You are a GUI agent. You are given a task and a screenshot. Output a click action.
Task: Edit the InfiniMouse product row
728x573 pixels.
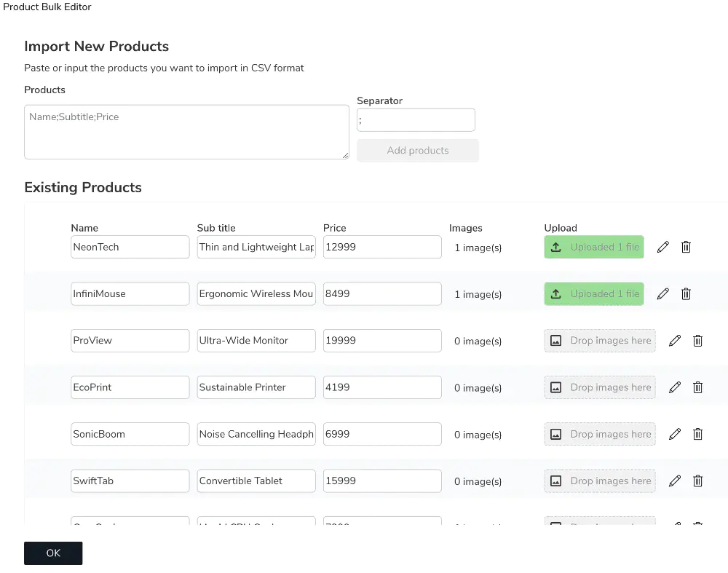(662, 293)
